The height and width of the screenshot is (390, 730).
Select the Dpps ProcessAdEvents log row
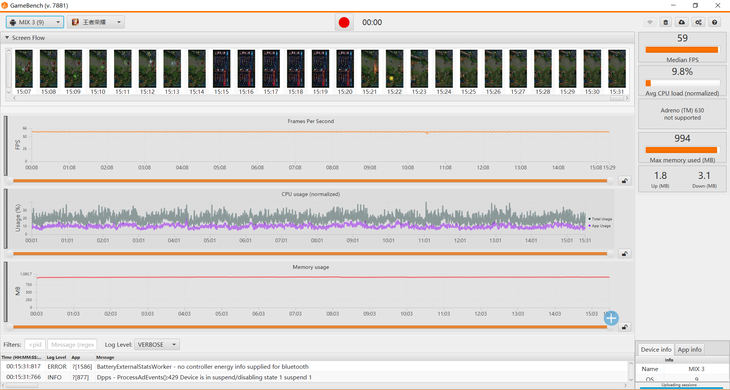315,377
